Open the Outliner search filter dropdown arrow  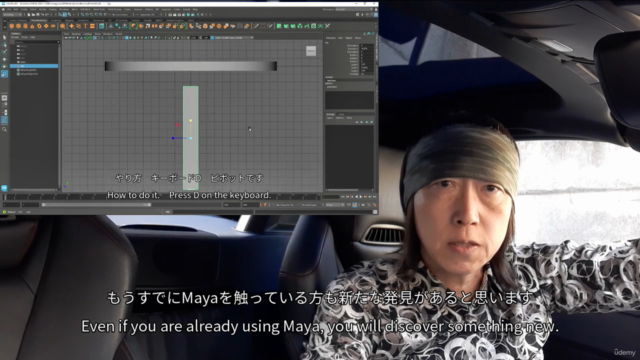58,42
